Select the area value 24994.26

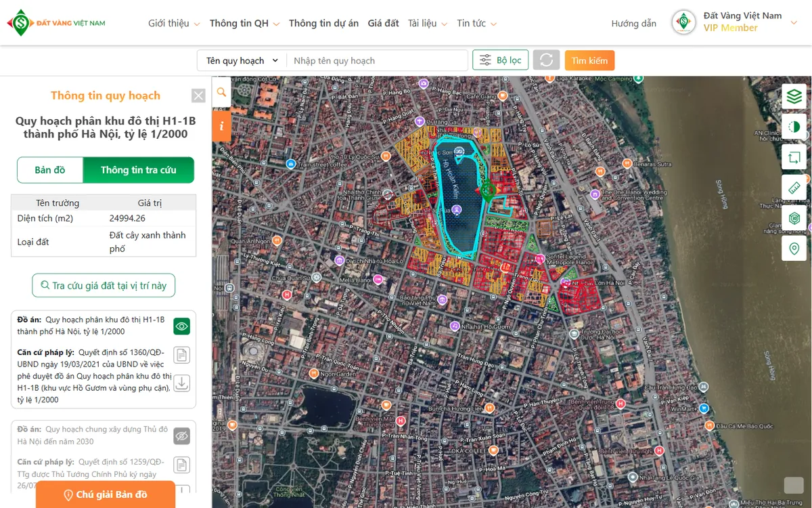(x=127, y=218)
